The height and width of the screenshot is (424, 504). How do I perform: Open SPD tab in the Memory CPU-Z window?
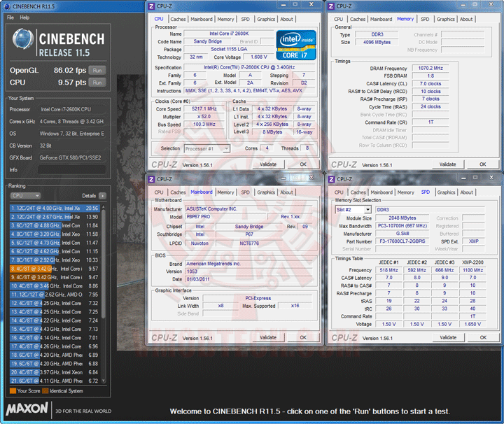pyautogui.click(x=425, y=20)
